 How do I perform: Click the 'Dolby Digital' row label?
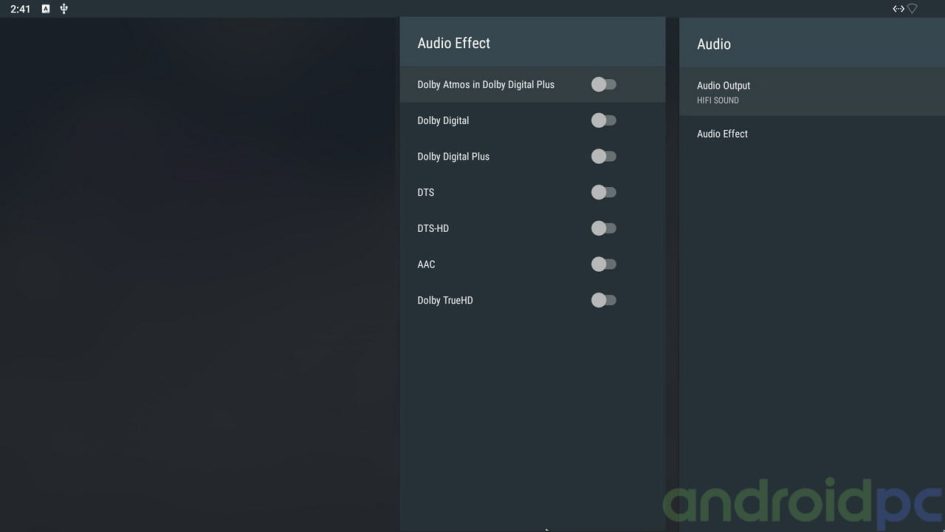[443, 120]
